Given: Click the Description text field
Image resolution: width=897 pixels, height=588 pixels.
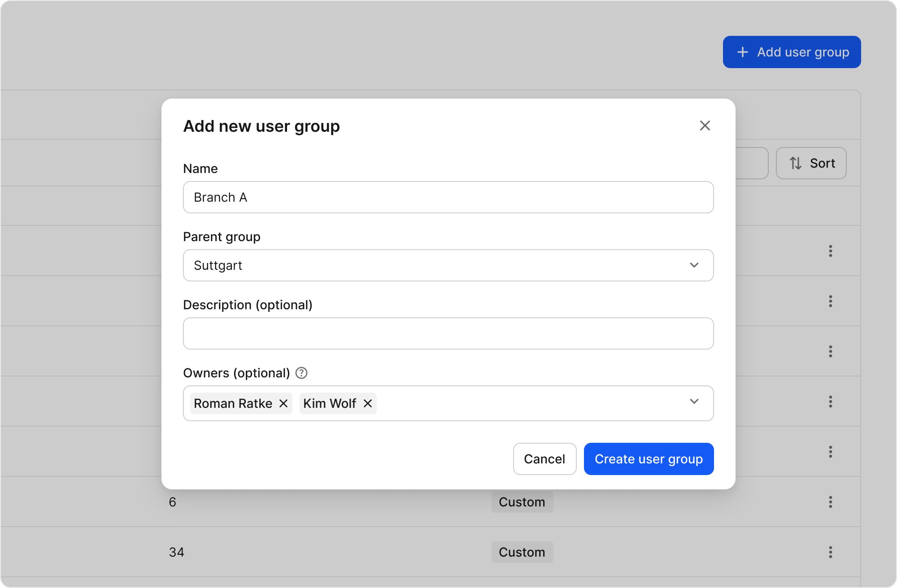Looking at the screenshot, I should tap(448, 333).
